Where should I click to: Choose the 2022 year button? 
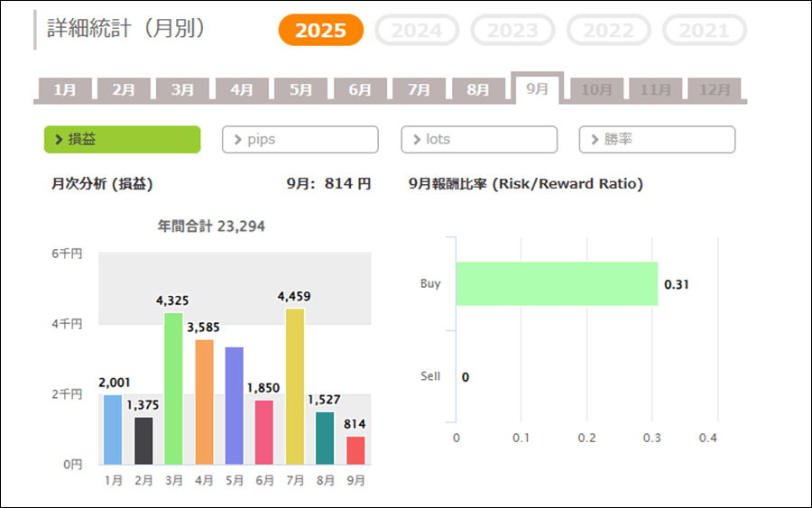click(x=608, y=31)
